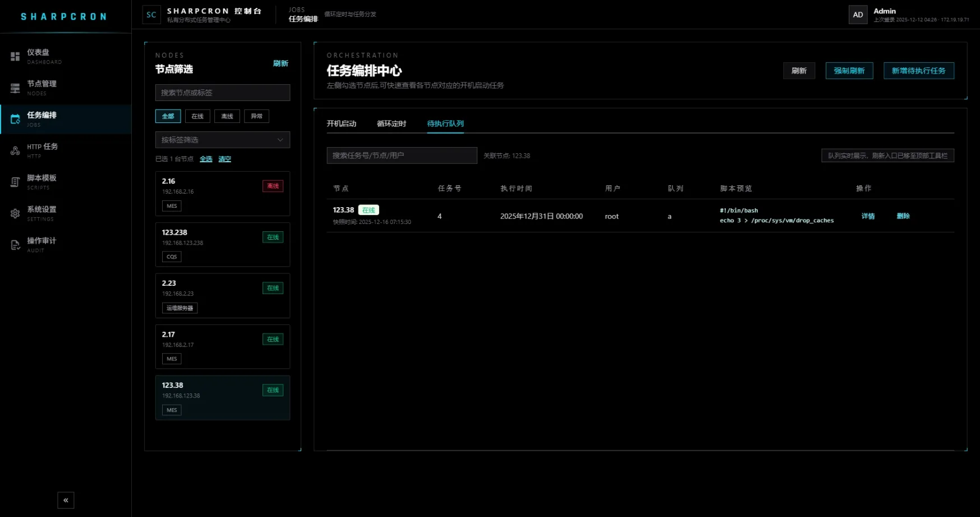Click the node management server icon
Viewport: 980px width, 517px height.
[15, 88]
